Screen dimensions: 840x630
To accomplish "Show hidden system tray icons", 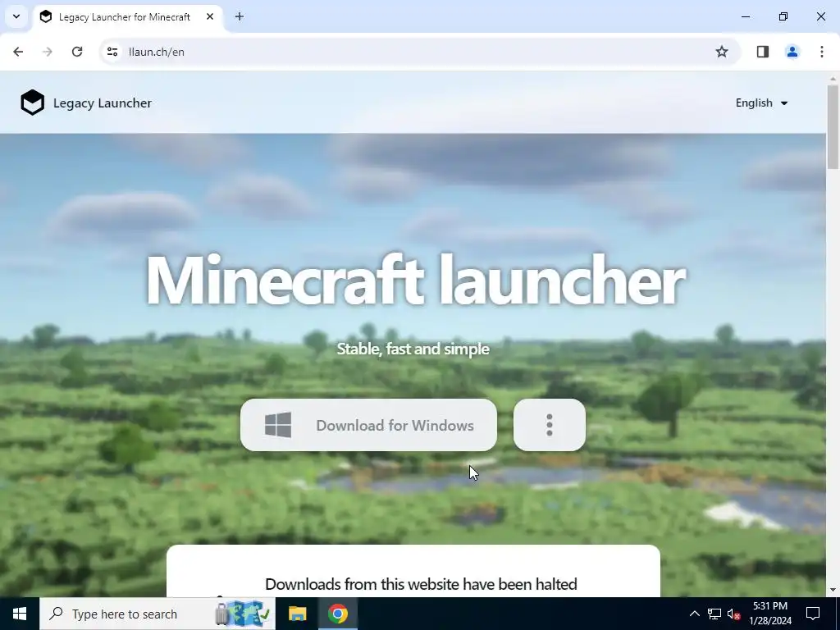I will [694, 614].
